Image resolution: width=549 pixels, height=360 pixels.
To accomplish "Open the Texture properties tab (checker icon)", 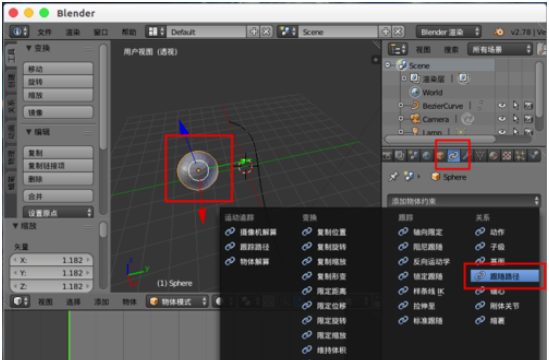I will [506, 155].
